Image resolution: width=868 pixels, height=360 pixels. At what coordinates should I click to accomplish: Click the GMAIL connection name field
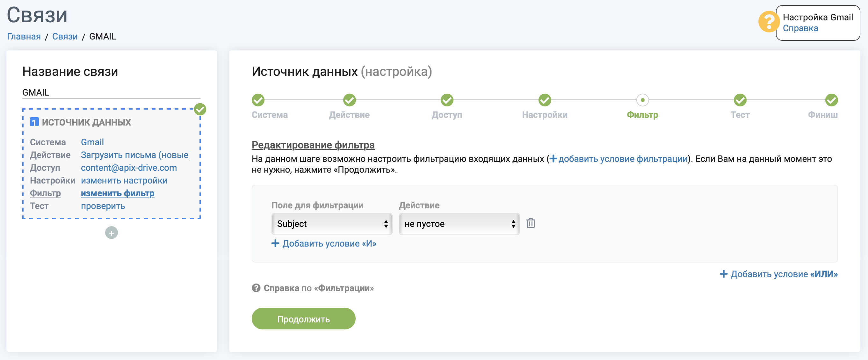point(112,92)
